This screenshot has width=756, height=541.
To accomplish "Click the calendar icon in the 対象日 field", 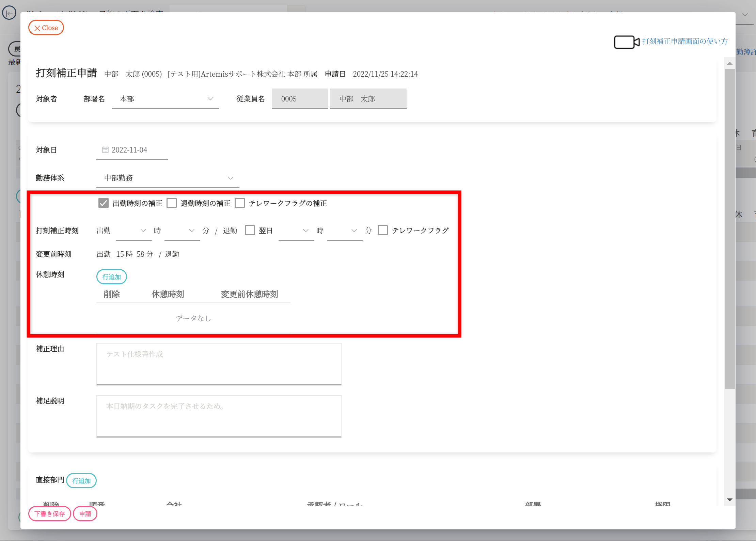I will [105, 150].
